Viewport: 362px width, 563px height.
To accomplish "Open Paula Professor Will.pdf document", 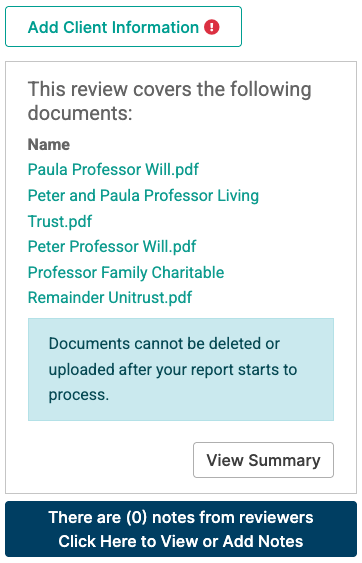I will 113,169.
